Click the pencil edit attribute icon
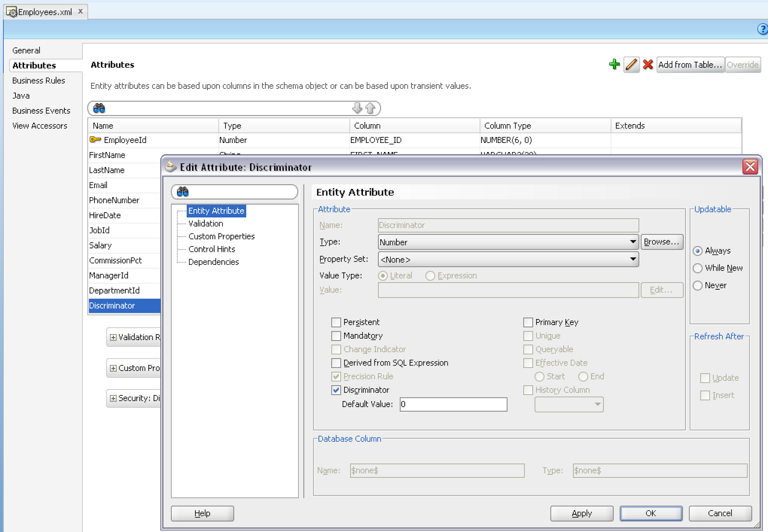 coord(631,64)
